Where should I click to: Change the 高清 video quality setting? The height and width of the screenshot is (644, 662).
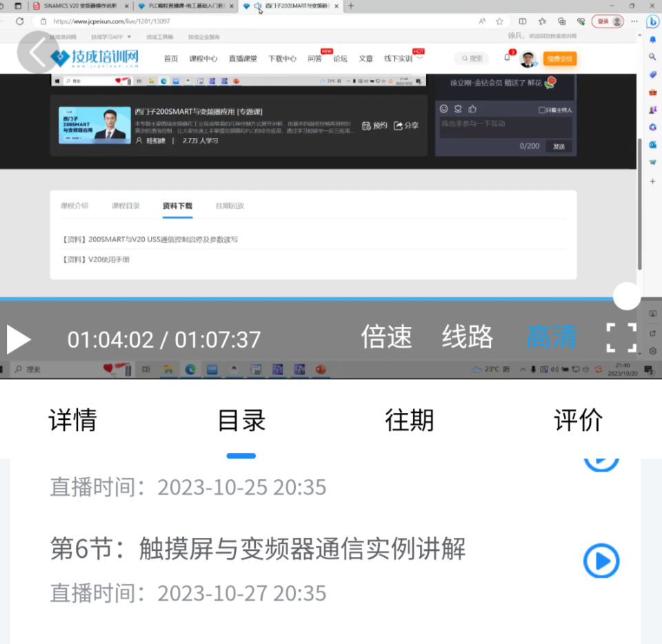tap(552, 336)
